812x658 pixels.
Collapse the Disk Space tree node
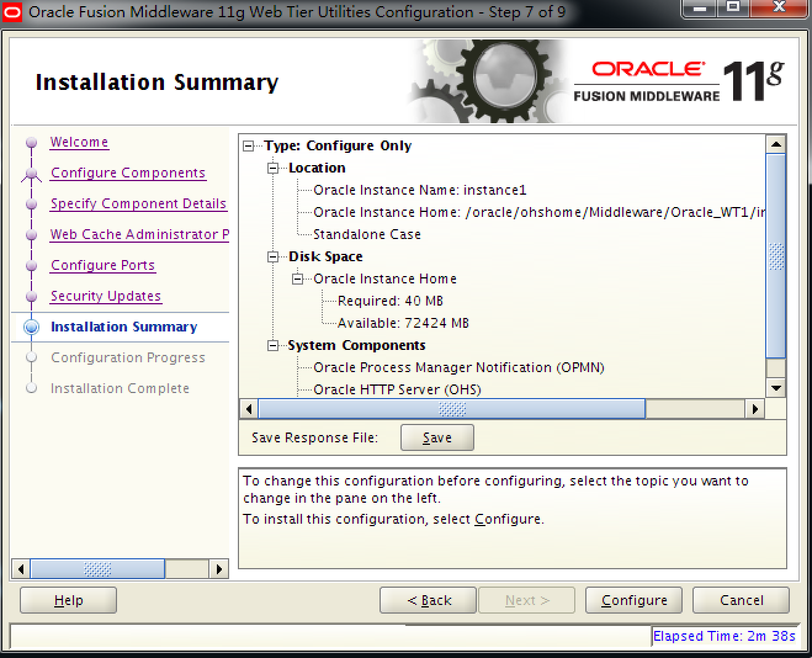(273, 257)
